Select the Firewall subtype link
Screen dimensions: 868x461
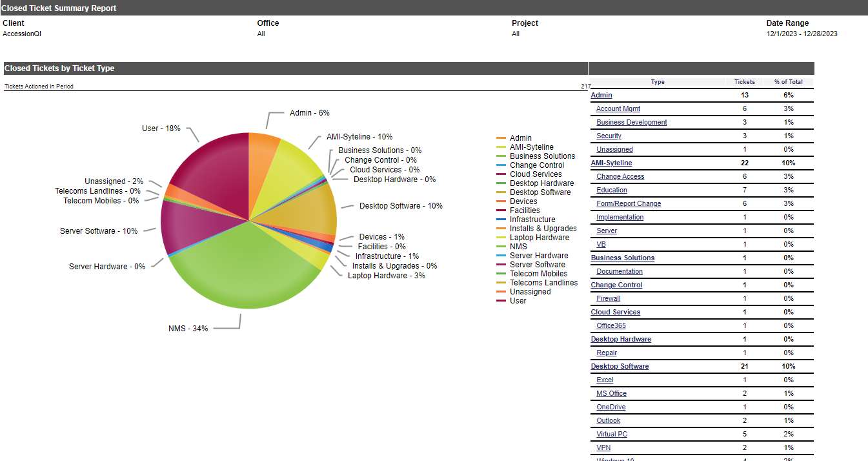(609, 298)
